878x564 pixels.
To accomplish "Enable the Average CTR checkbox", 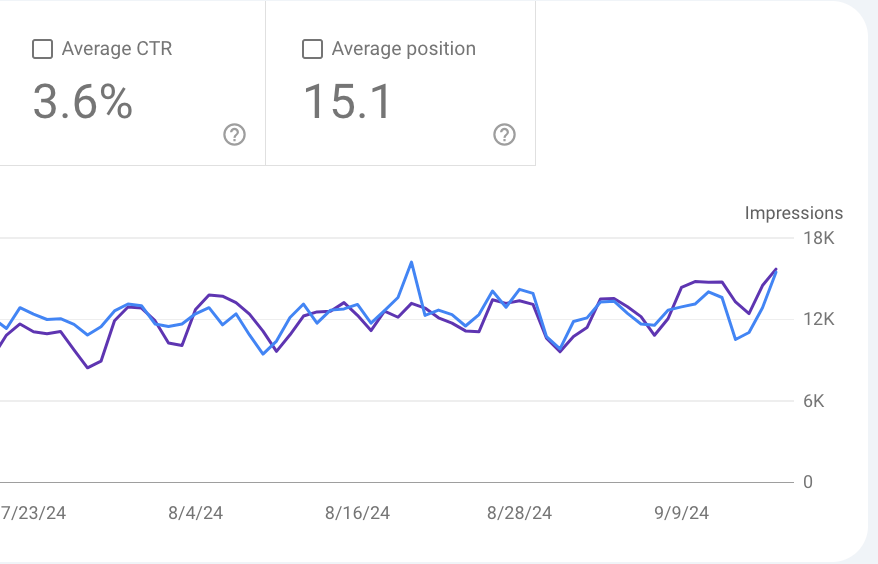I will 43,49.
